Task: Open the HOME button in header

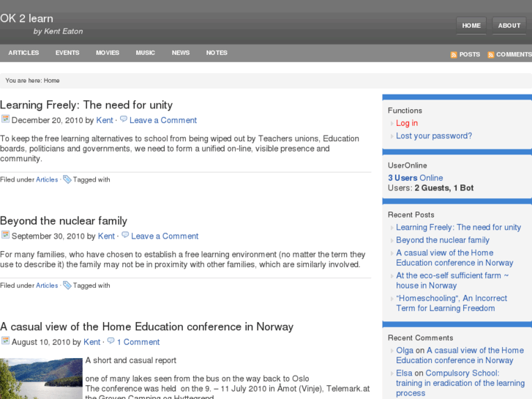Action: (471, 26)
